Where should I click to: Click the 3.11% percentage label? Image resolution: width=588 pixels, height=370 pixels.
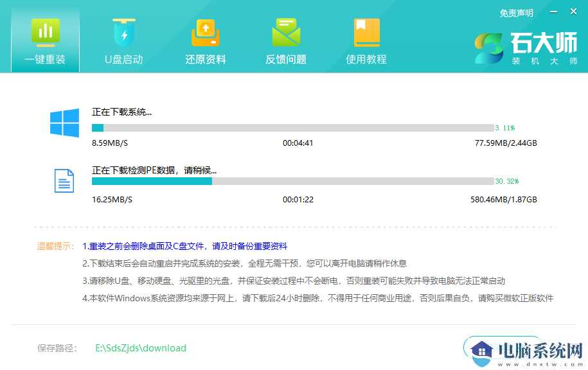[504, 128]
